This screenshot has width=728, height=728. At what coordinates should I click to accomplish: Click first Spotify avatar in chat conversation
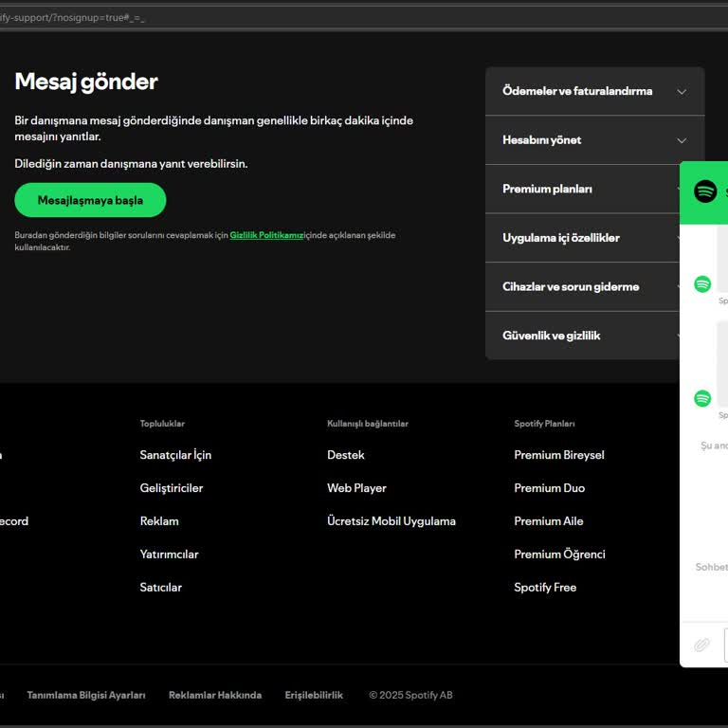[x=702, y=283]
